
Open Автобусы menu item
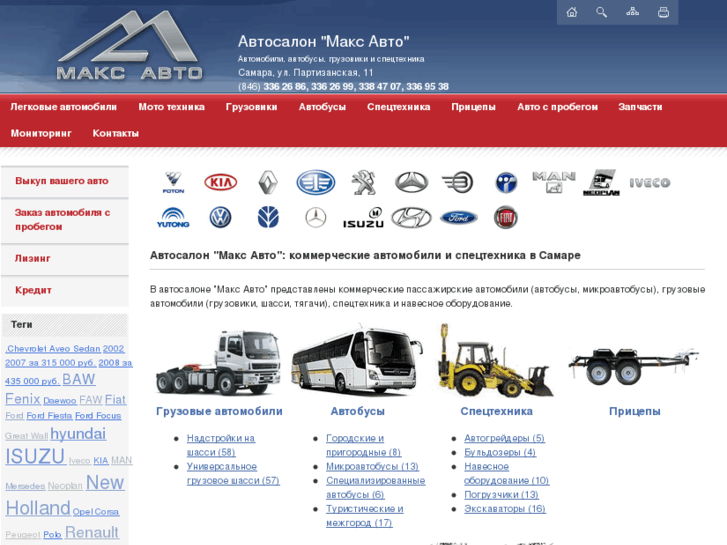pos(322,107)
